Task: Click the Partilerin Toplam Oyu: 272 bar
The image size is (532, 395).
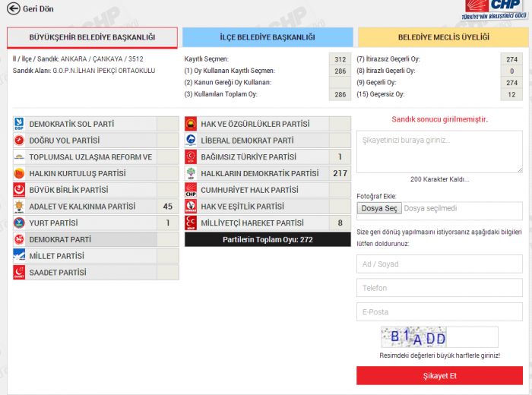Action: [268, 239]
